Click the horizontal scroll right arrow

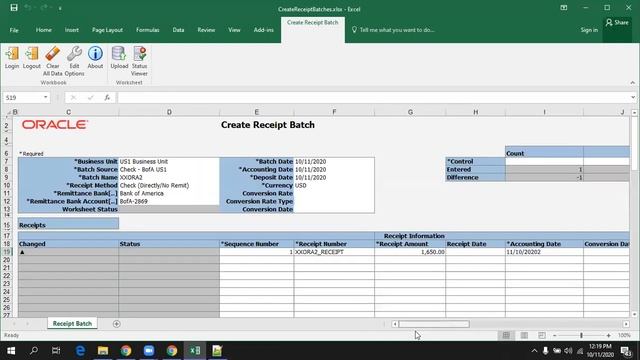coord(626,324)
